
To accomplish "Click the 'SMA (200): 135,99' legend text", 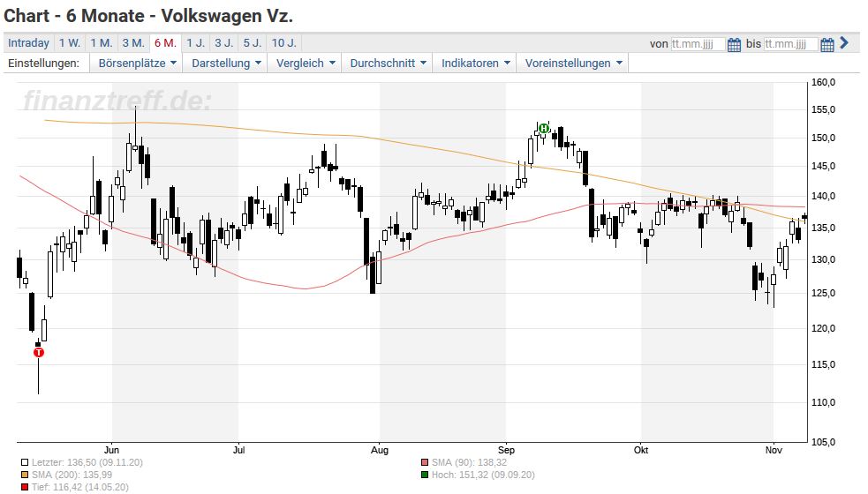I will point(72,475).
